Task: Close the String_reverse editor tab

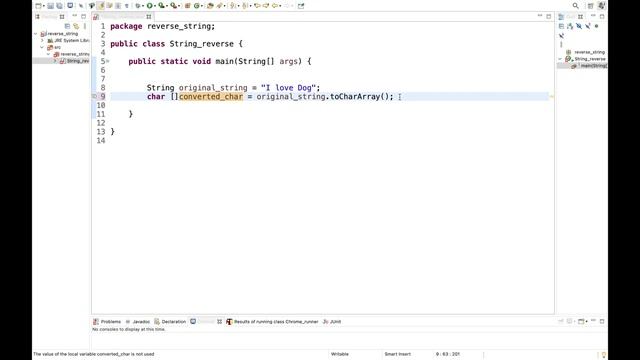Action: [149, 17]
